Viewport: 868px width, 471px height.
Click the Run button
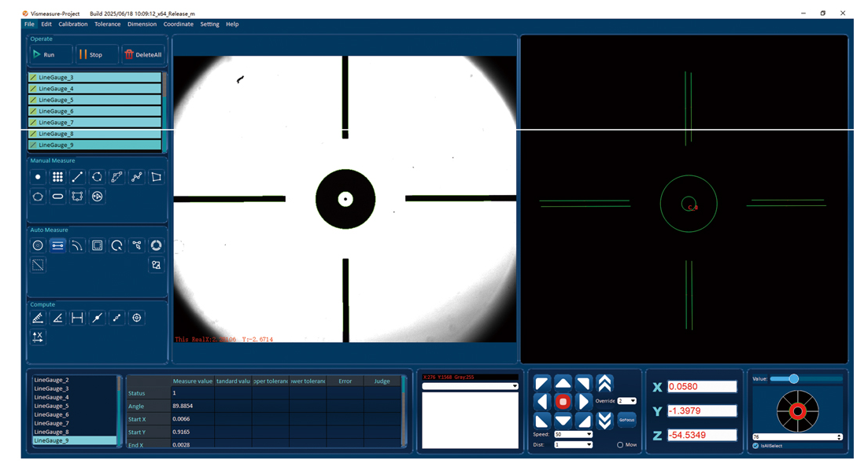click(50, 55)
